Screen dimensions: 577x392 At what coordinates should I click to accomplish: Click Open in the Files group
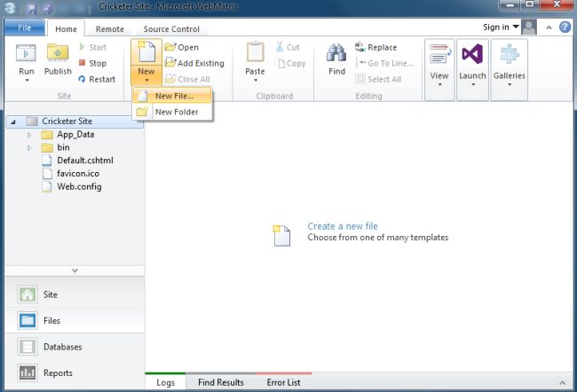pos(182,47)
